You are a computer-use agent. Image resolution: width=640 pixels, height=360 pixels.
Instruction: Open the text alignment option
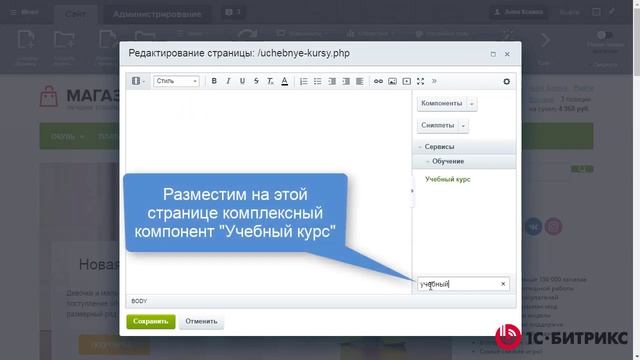[360, 81]
